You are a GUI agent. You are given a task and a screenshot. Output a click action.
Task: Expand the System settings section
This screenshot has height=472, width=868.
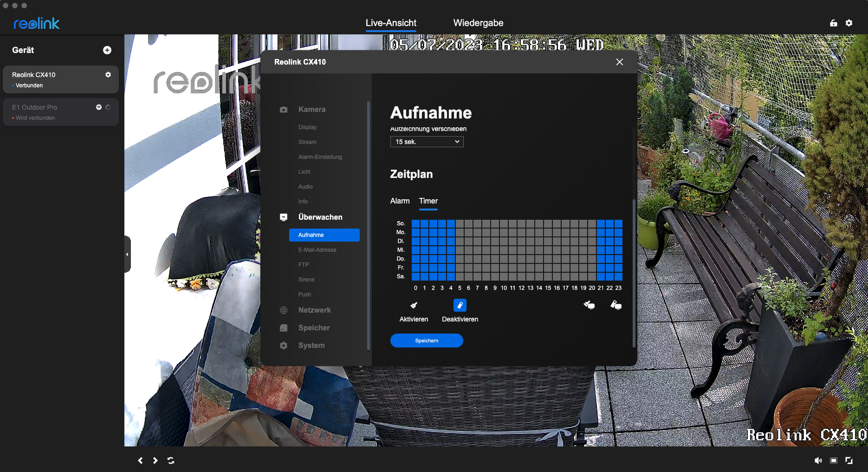(x=311, y=346)
